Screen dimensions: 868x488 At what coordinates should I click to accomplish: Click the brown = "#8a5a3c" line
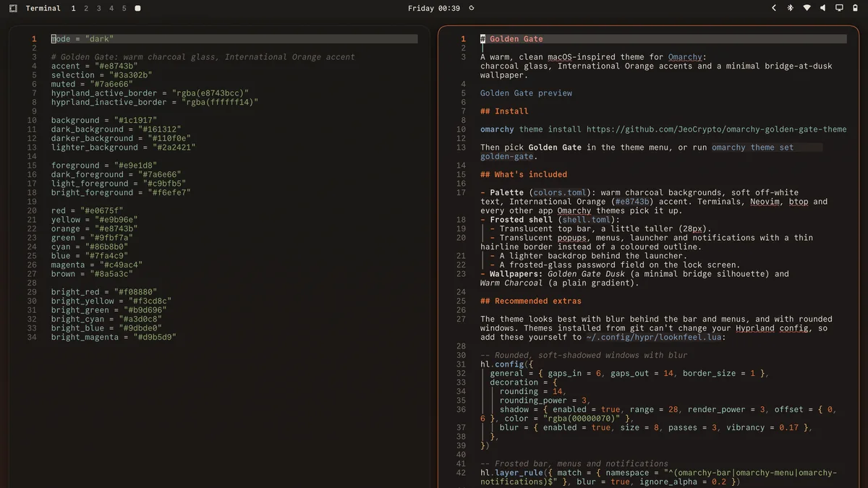[91, 274]
